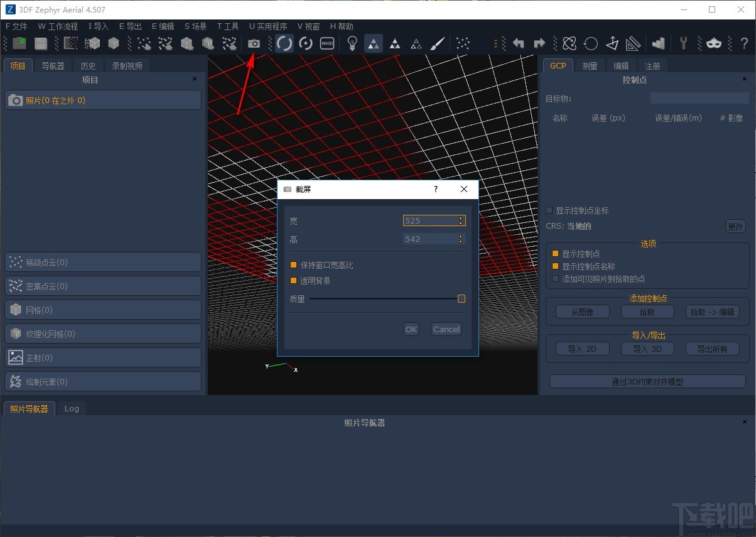756x537 pixels.
Task: Click the ruler measurement toolbar icon
Action: (633, 43)
